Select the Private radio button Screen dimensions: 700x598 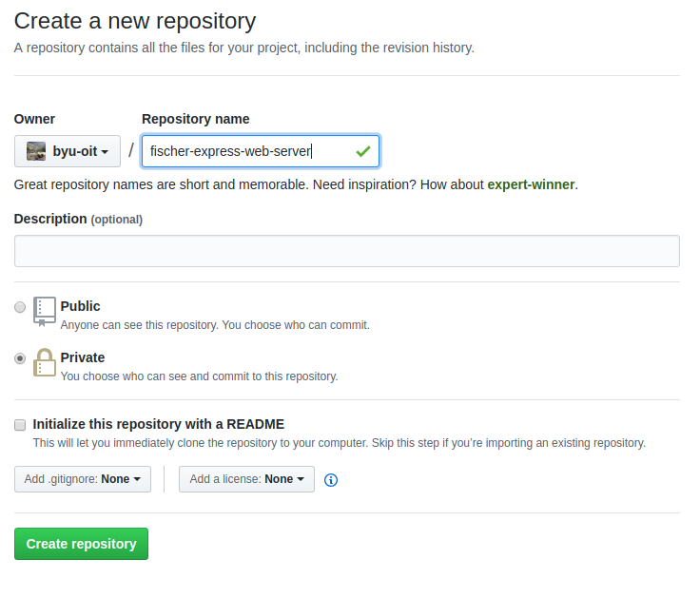click(x=20, y=358)
